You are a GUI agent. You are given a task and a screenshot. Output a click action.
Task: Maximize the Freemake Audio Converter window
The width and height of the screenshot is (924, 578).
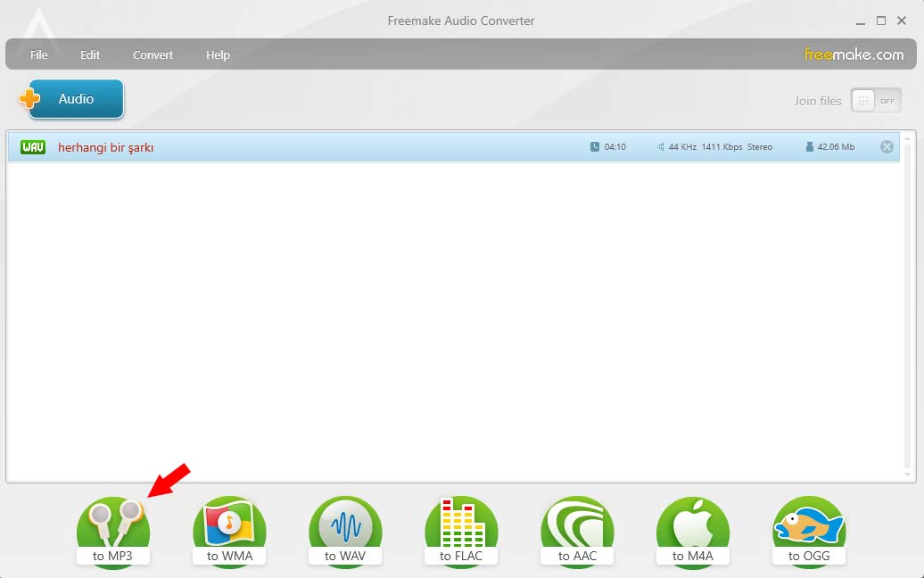881,21
